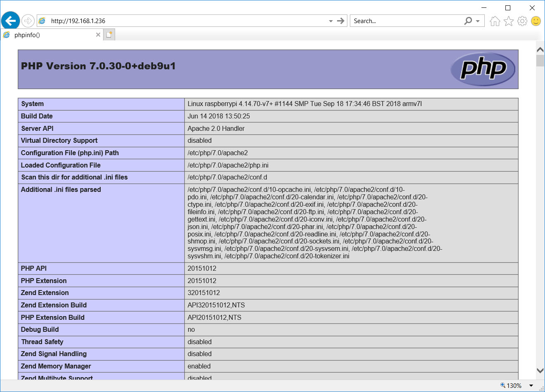
Task: Click the page scrollbar down arrow
Action: tap(540, 371)
